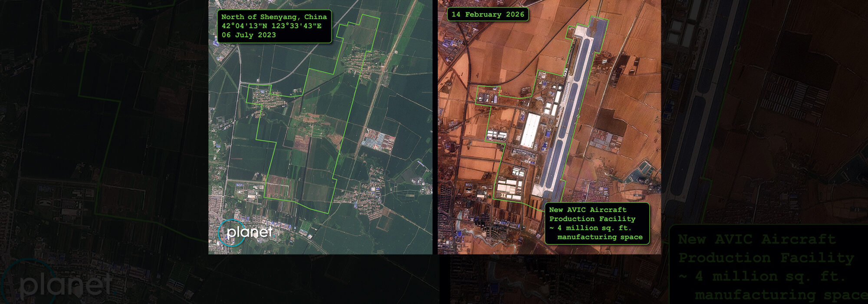868x304 pixels.
Task: Click the faded enlarged 'New AVIC Aircraft' background text
Action: click(756, 239)
